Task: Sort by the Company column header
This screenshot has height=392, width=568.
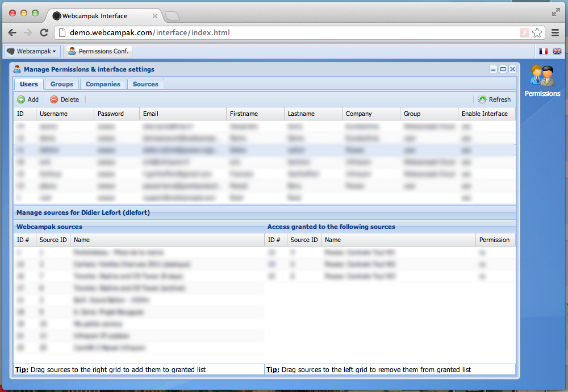Action: 371,114
